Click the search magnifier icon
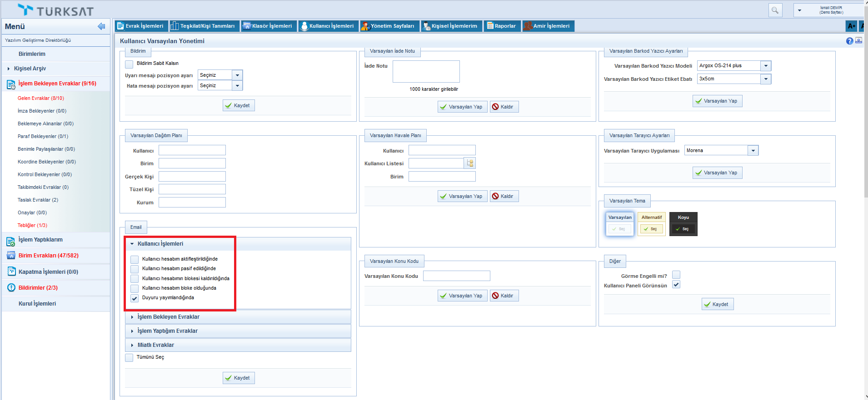Viewport: 868px width, 400px height. (775, 10)
